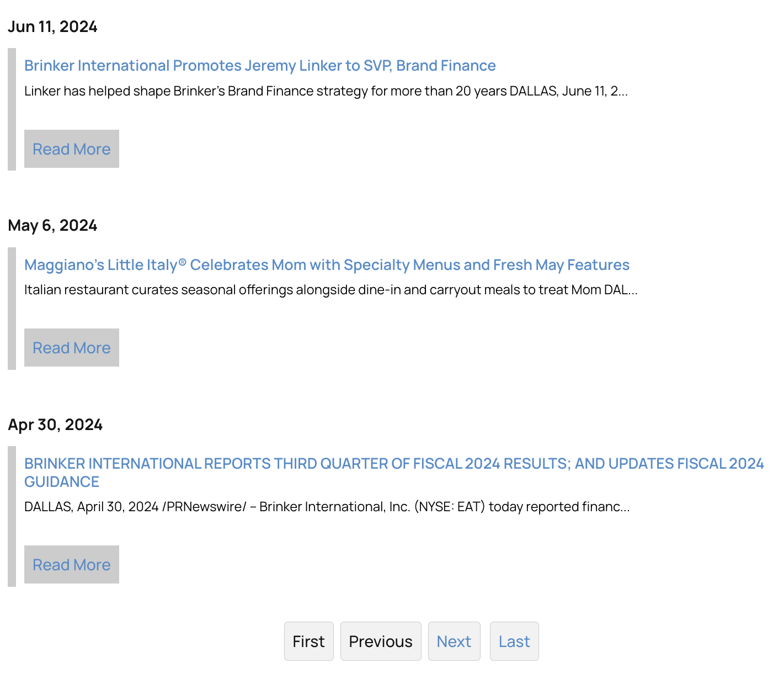Screen dimensions: 784x684
Task: Click the May 6, 2024 date heading
Action: click(52, 225)
